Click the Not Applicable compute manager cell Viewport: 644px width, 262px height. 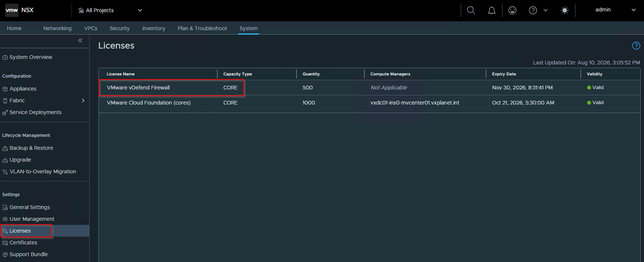click(x=389, y=88)
